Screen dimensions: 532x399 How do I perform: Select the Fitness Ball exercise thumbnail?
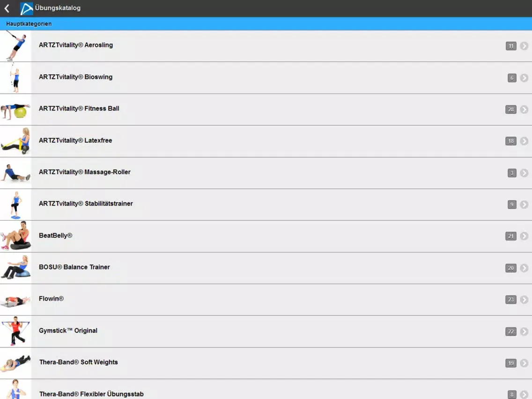click(x=15, y=109)
